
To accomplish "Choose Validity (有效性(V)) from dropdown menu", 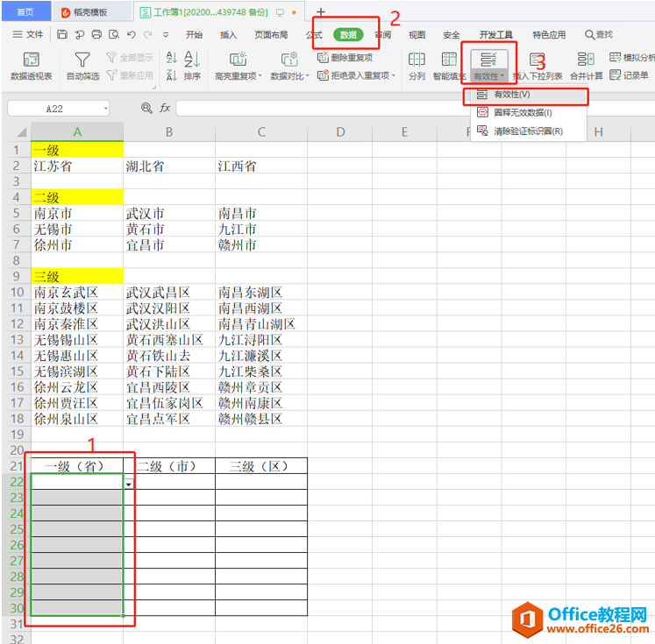I will point(529,95).
